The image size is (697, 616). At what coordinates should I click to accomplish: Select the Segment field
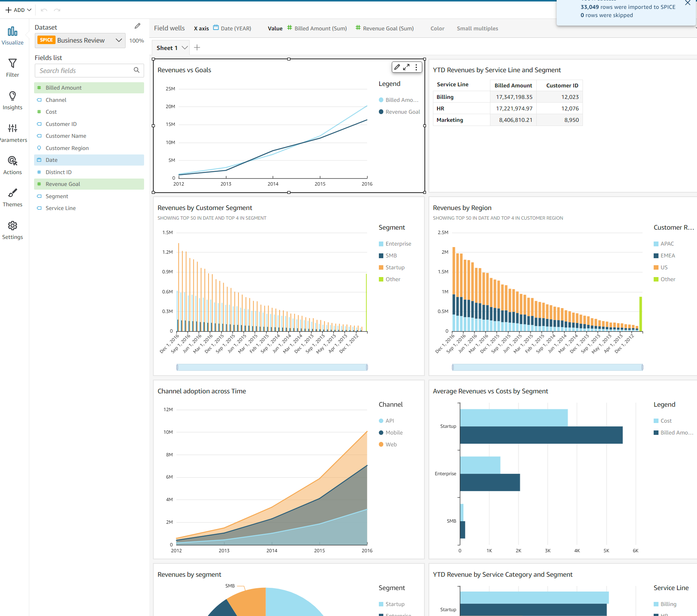tap(89, 196)
